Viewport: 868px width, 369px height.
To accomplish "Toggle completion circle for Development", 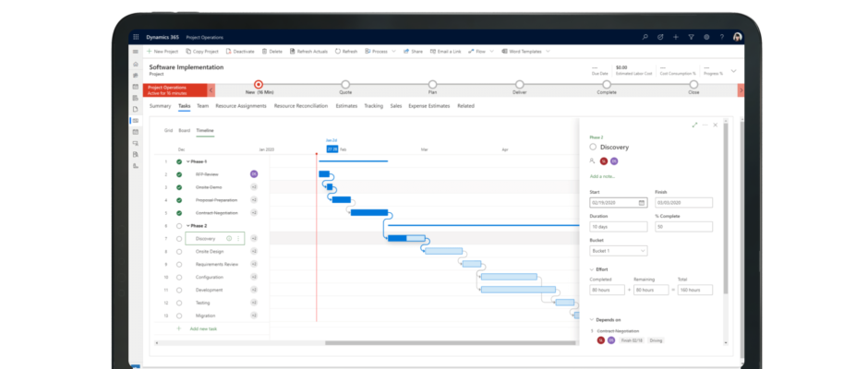I will 179,290.
